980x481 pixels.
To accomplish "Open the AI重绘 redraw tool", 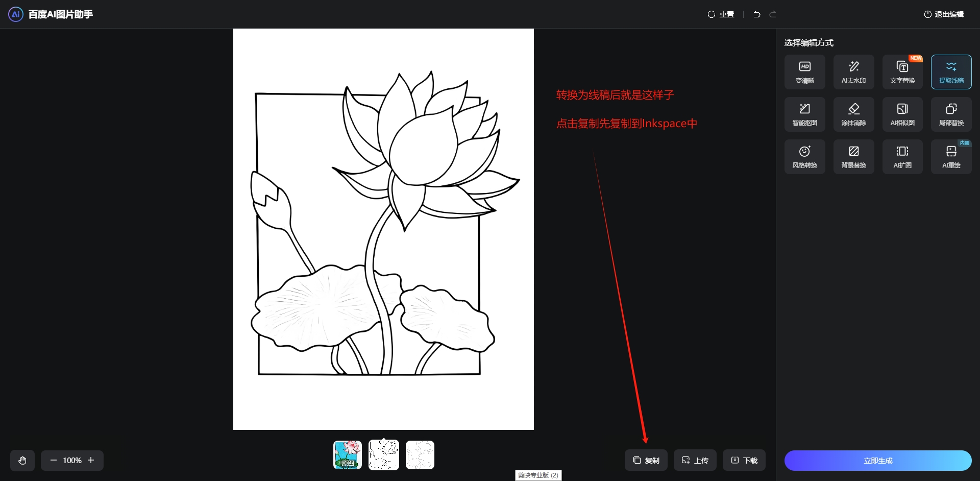I will 951,157.
